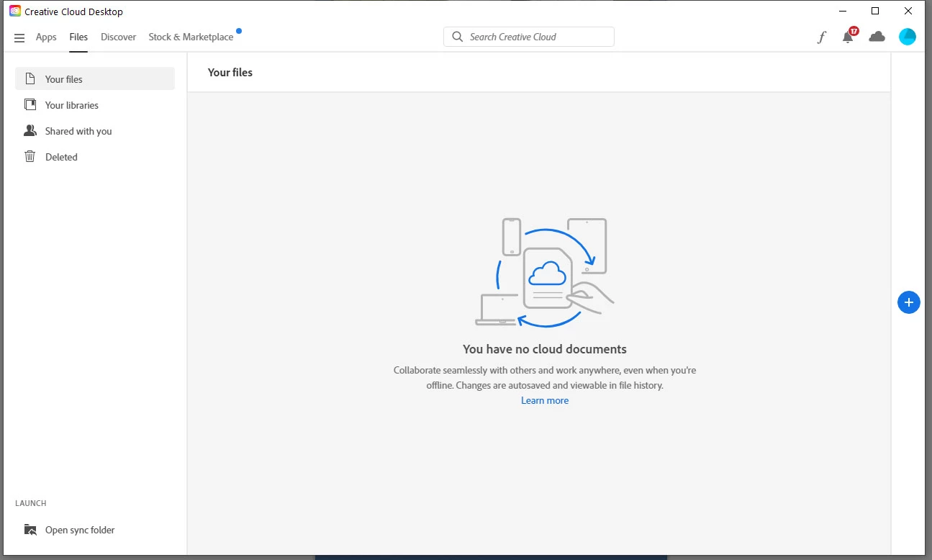Open the hamburger menu icon
Image resolution: width=932 pixels, height=560 pixels.
pyautogui.click(x=19, y=37)
